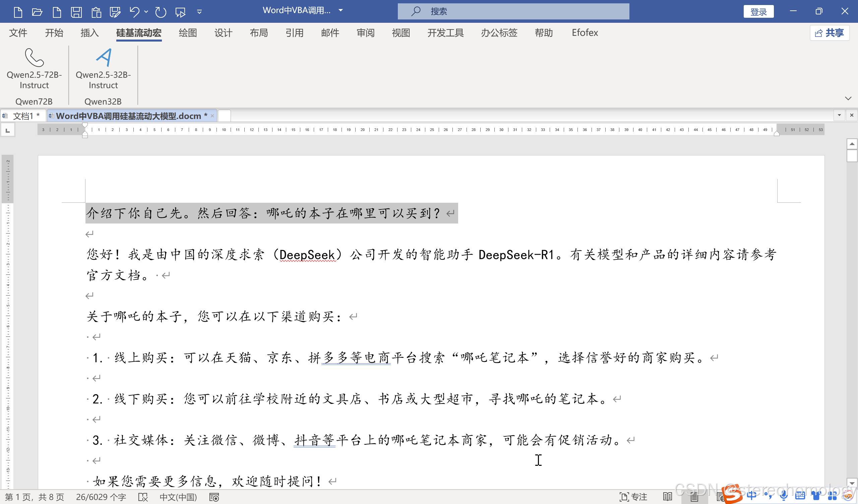The image size is (858, 504).
Task: Customize the Quick Access Toolbar dropdown
Action: (x=199, y=12)
